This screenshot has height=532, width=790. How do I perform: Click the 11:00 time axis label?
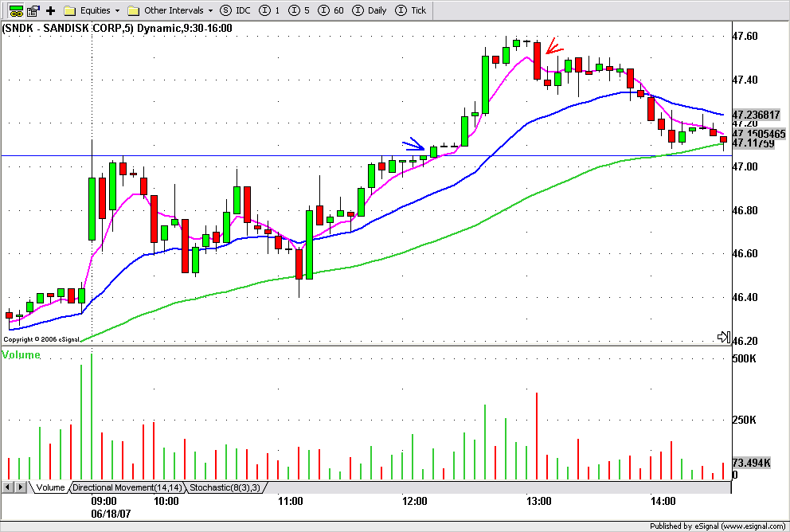click(291, 501)
